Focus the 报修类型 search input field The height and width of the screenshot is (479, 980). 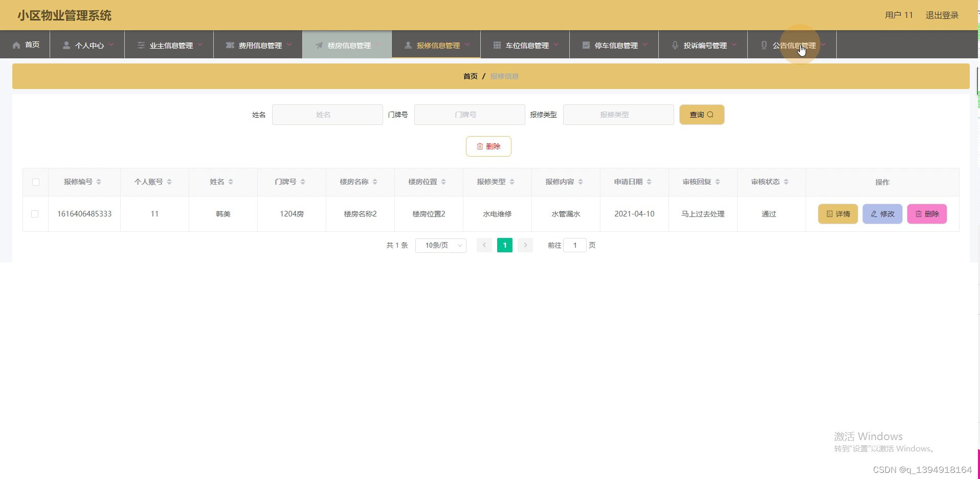coord(618,115)
